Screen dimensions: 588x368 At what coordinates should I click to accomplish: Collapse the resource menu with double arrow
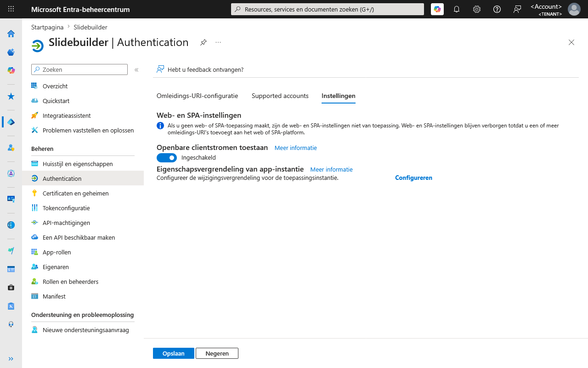136,70
